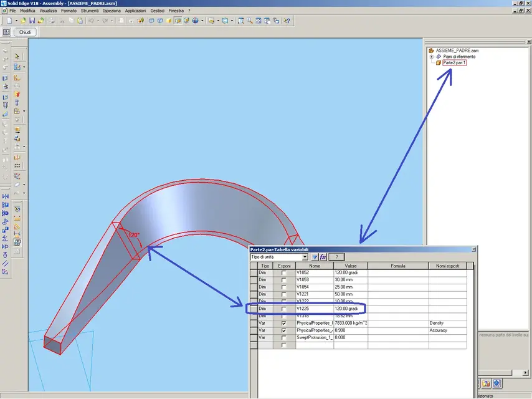Click the Save icon in the main toolbar
This screenshot has height=399, width=532.
tap(32, 21)
